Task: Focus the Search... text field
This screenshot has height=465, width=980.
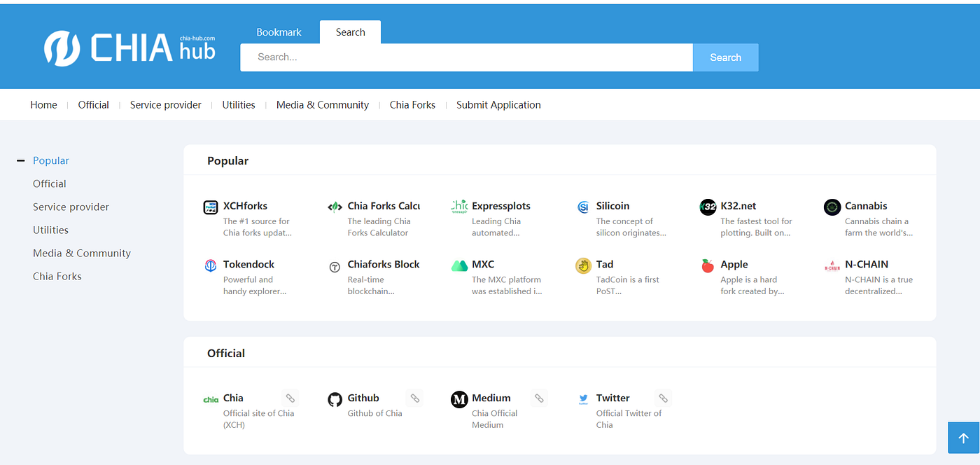Action: 466,57
